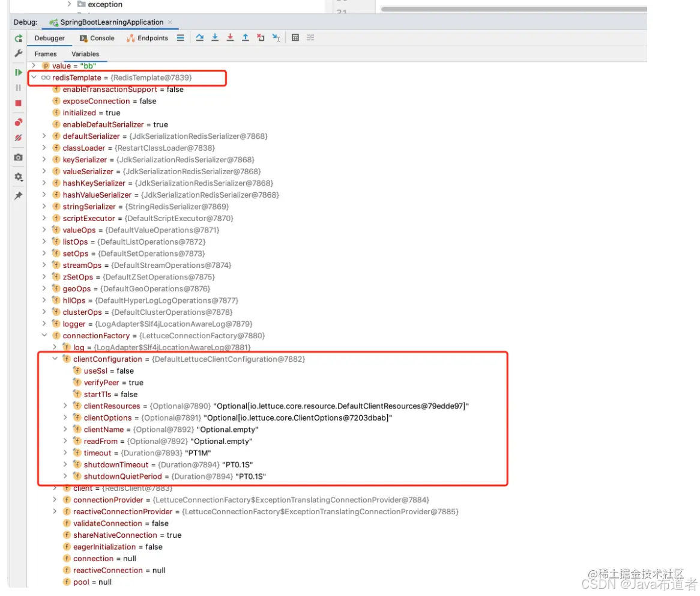Viewport: 700px width, 596px height.
Task: Select the initialized = true row
Action: [86, 112]
